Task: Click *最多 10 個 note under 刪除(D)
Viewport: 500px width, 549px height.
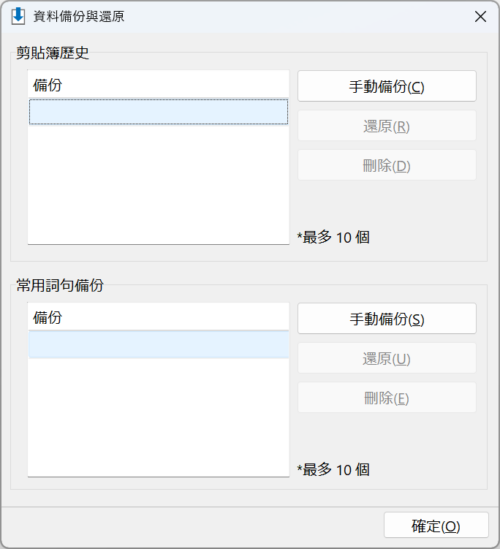Action: click(x=333, y=237)
